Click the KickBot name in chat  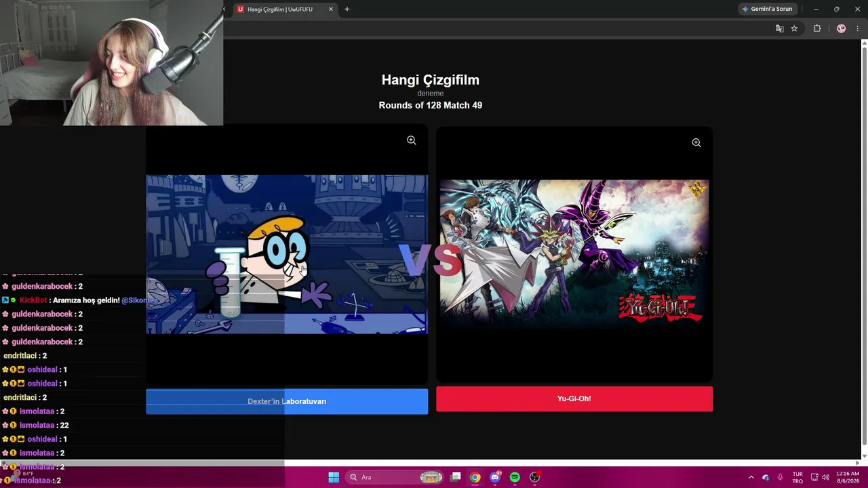[x=33, y=300]
